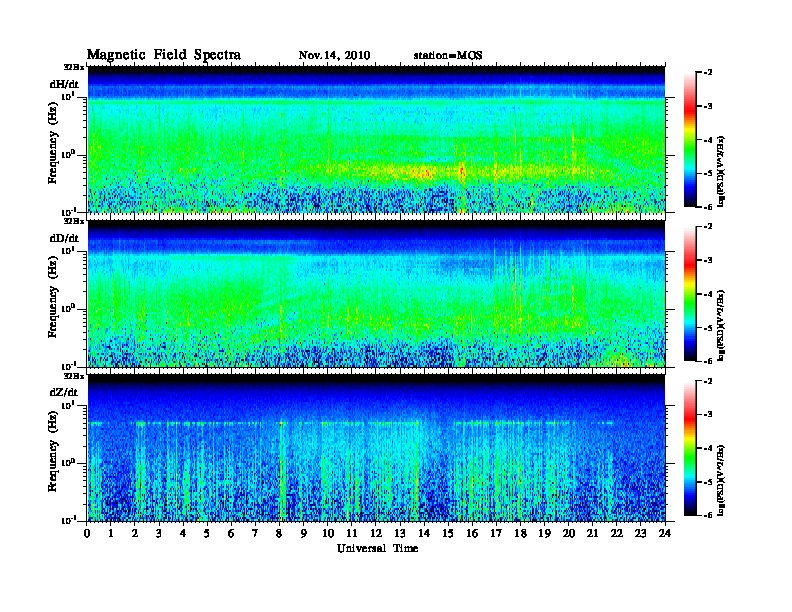Click hour 3 on the time axis

[159, 534]
